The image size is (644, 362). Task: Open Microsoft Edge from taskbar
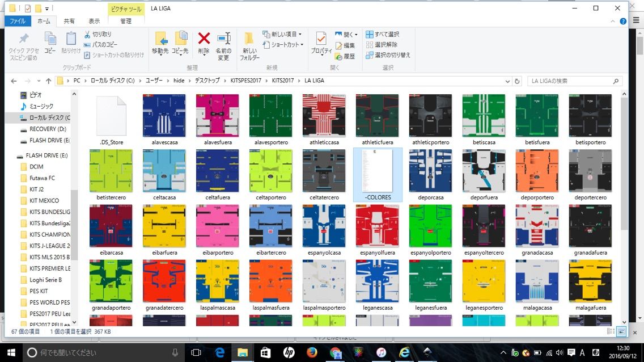220,352
